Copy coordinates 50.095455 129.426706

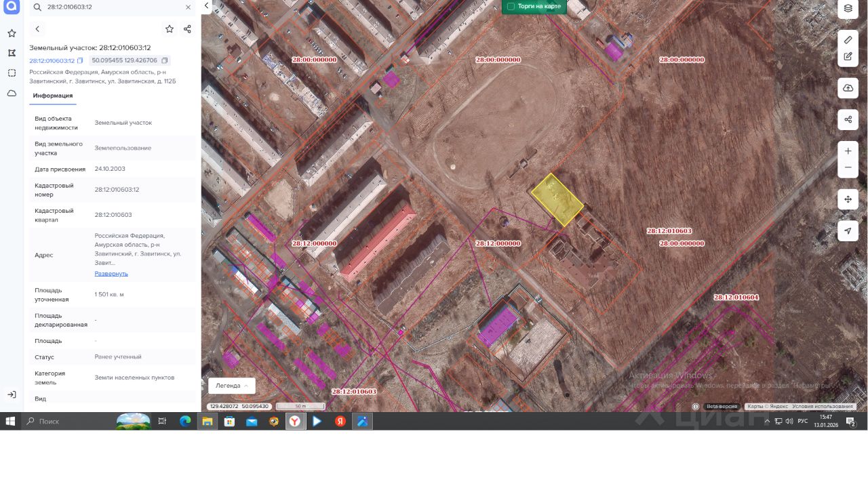tap(165, 60)
